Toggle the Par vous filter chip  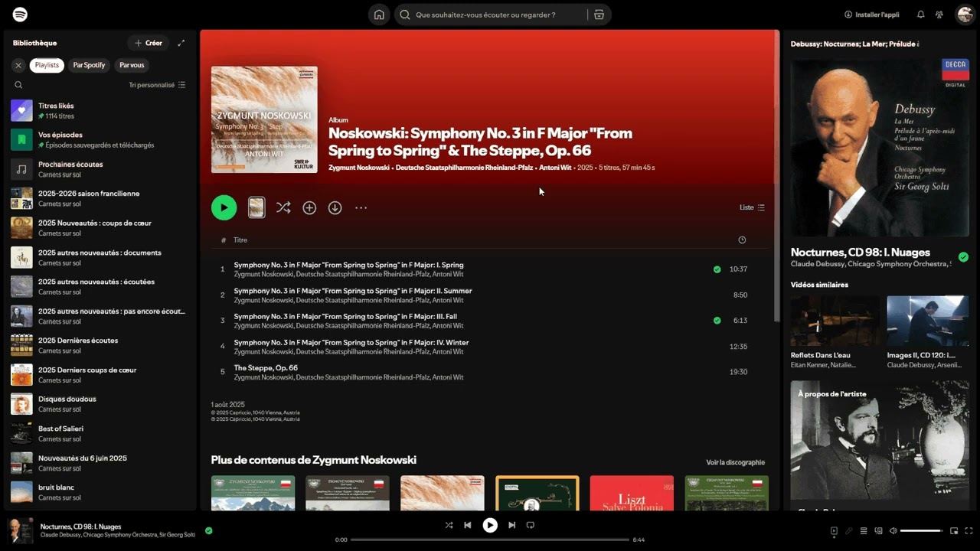pyautogui.click(x=132, y=65)
